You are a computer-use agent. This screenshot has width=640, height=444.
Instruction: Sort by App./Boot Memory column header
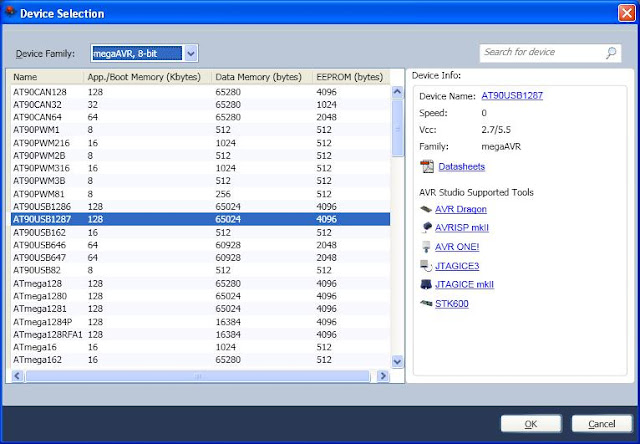tap(148, 77)
